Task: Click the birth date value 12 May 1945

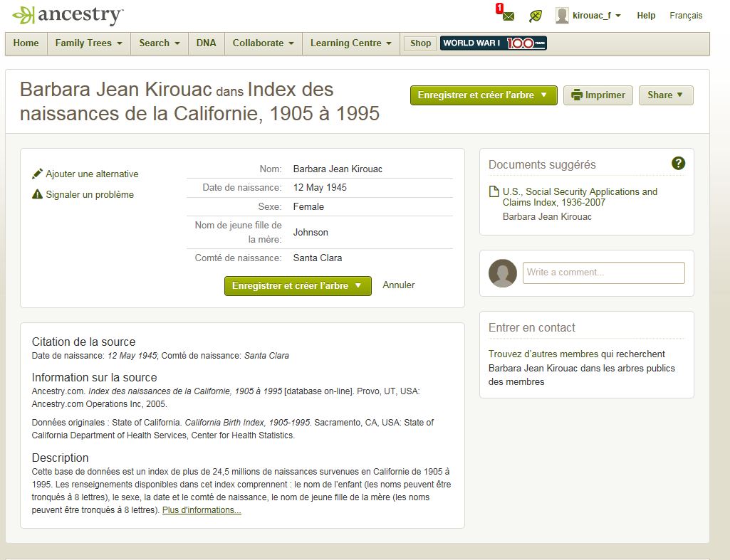Action: (320, 187)
